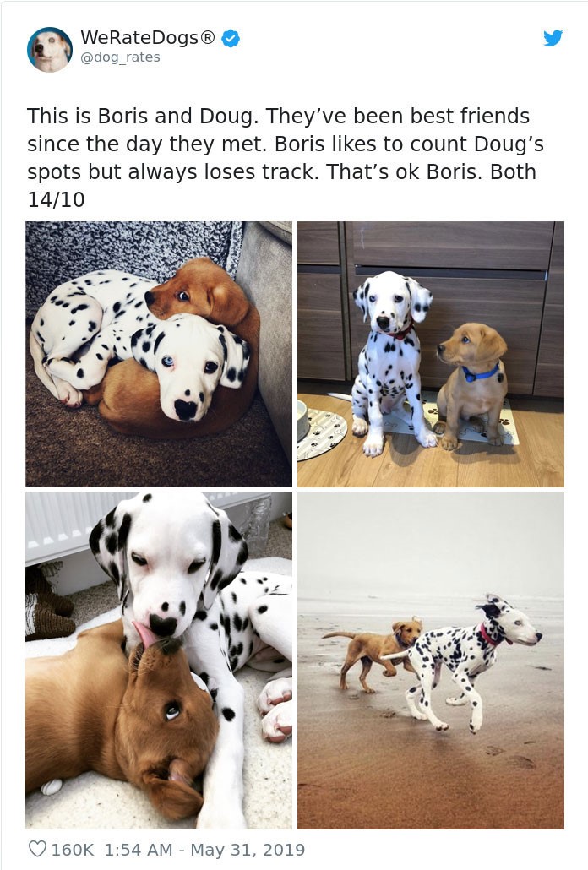588x870 pixels.
Task: Click the Twitter bird logo icon
Action: [553, 38]
